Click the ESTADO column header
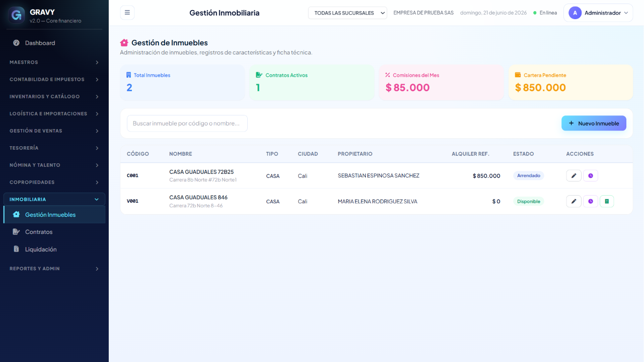The width and height of the screenshot is (644, 362). coord(524,154)
